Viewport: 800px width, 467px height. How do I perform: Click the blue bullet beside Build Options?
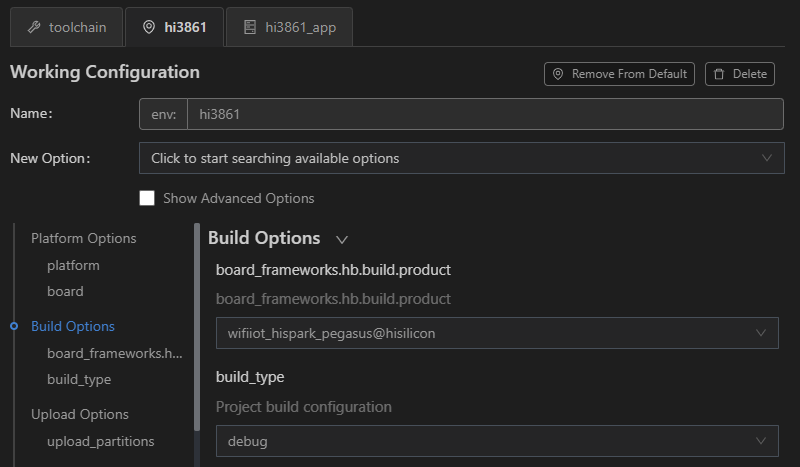[14, 326]
